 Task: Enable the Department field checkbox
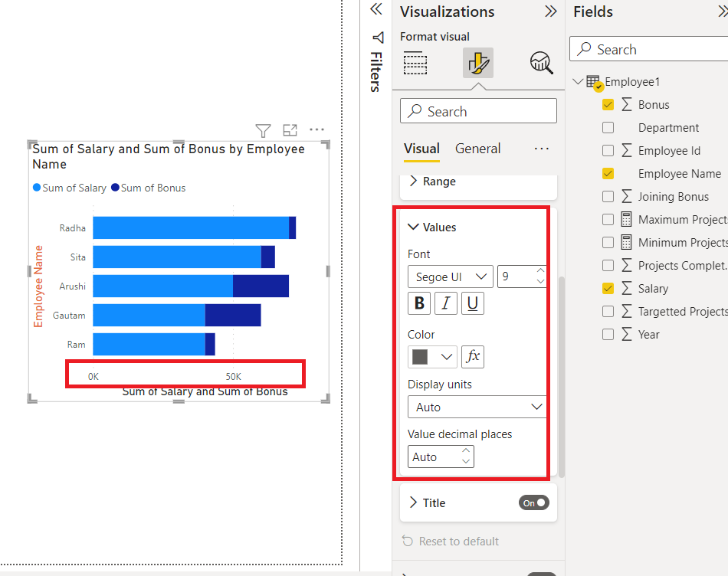tap(608, 127)
